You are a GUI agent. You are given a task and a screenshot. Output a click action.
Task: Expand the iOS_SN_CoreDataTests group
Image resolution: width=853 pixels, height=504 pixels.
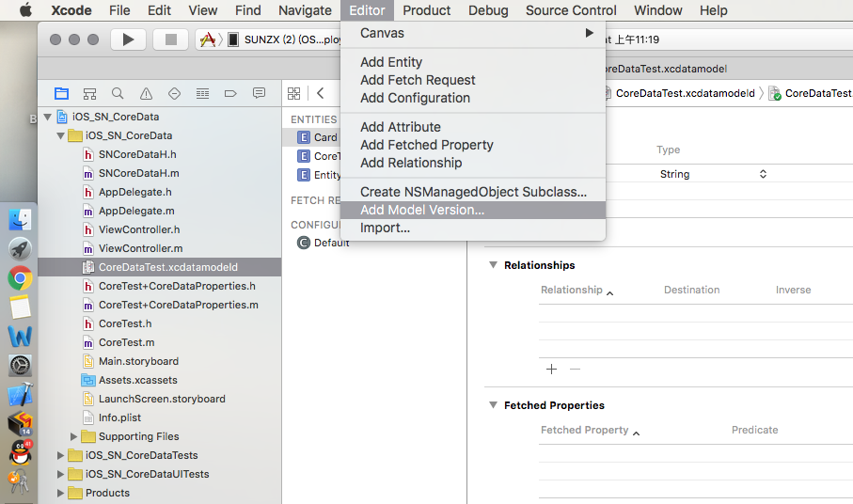click(60, 456)
